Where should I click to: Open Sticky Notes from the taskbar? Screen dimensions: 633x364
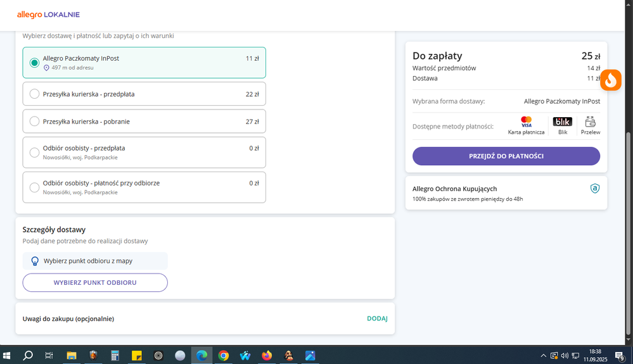point(137,356)
